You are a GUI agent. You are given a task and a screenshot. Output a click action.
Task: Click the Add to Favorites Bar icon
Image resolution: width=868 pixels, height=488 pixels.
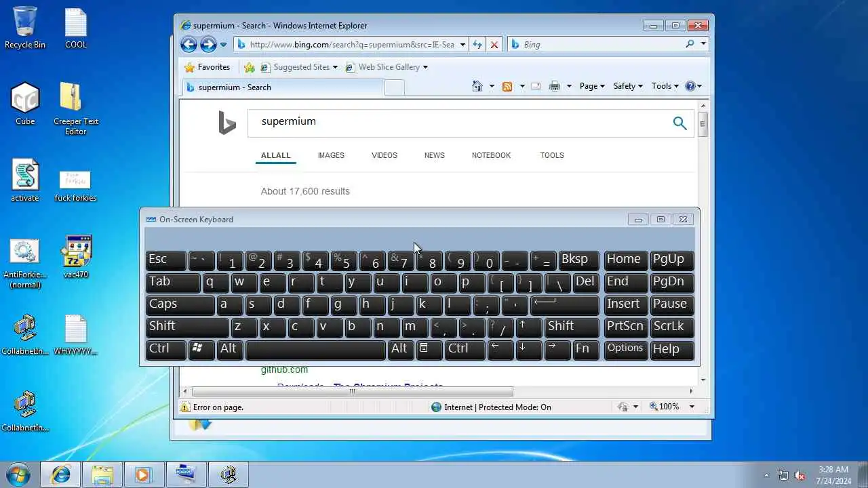(x=250, y=67)
